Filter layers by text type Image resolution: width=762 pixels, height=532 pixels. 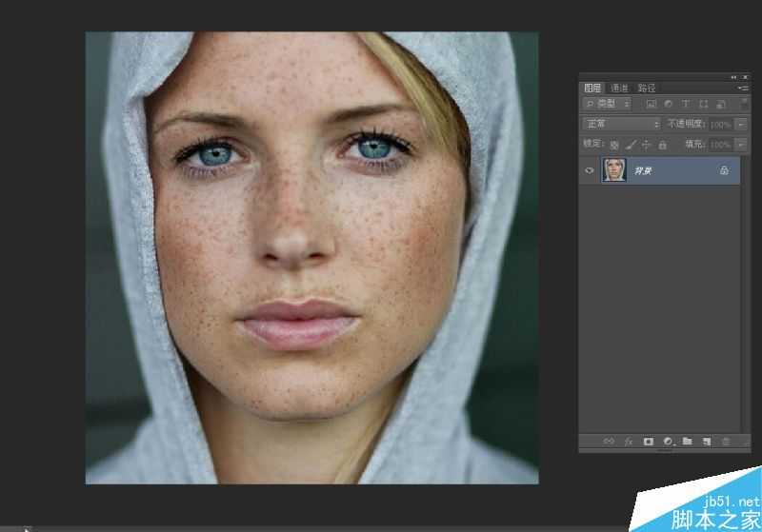tap(686, 104)
